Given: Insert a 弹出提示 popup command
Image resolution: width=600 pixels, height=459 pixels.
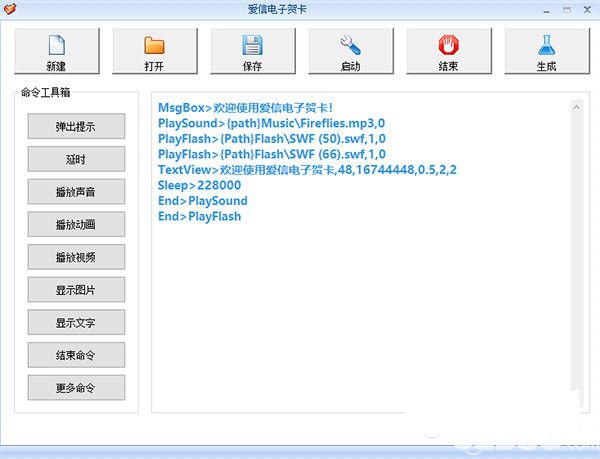Looking at the screenshot, I should pos(76,126).
